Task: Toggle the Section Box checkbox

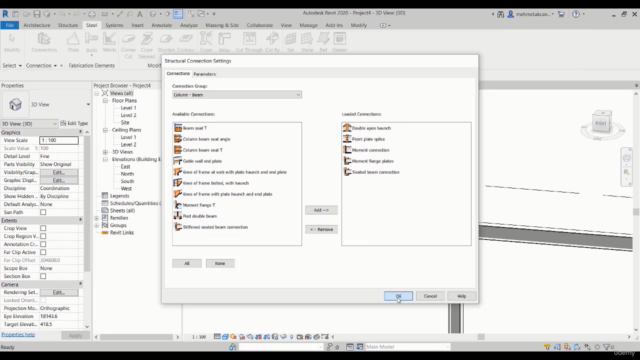Action: [43, 276]
